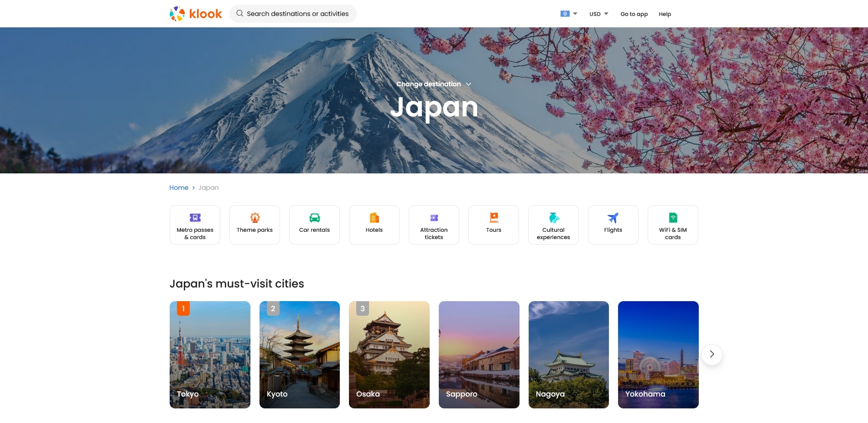
Task: Click the Klook logo
Action: coord(196,14)
